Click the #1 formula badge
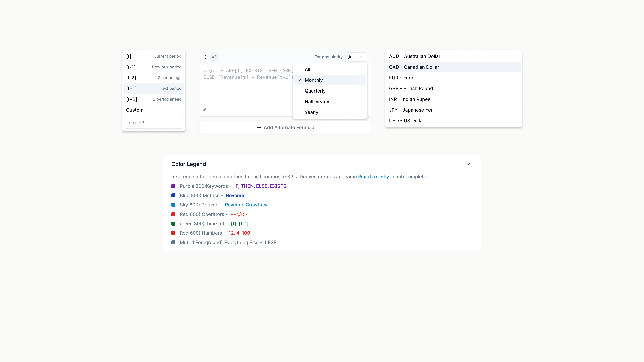This screenshot has width=644, height=362. click(x=214, y=57)
